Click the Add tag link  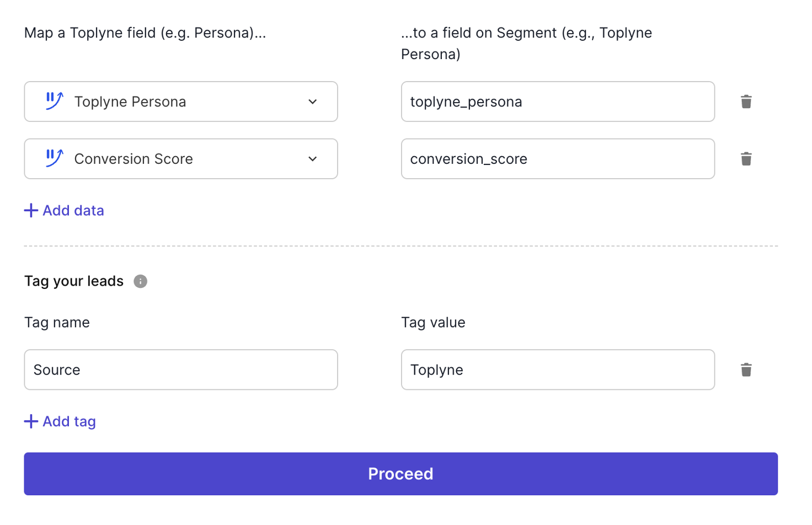pyautogui.click(x=69, y=421)
